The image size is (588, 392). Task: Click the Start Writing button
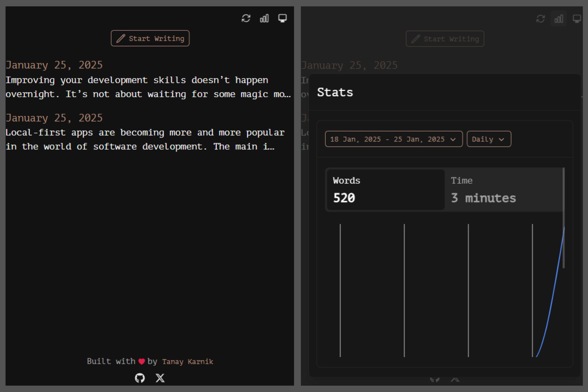tap(150, 38)
